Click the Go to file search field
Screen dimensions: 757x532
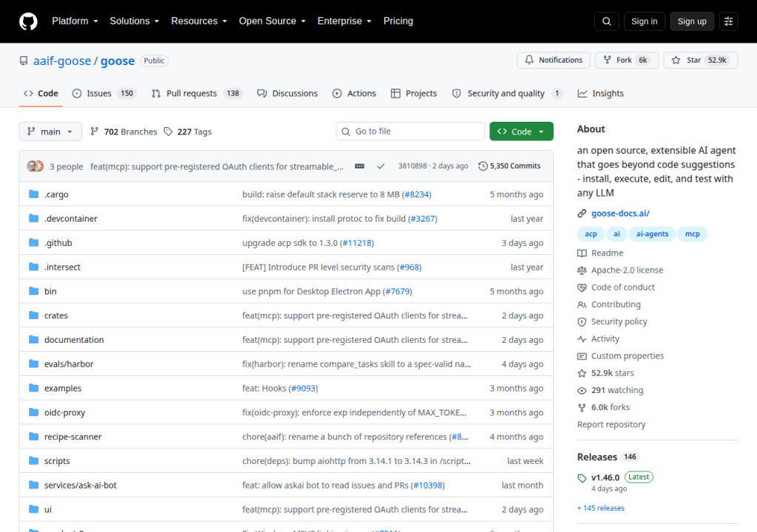tap(410, 132)
